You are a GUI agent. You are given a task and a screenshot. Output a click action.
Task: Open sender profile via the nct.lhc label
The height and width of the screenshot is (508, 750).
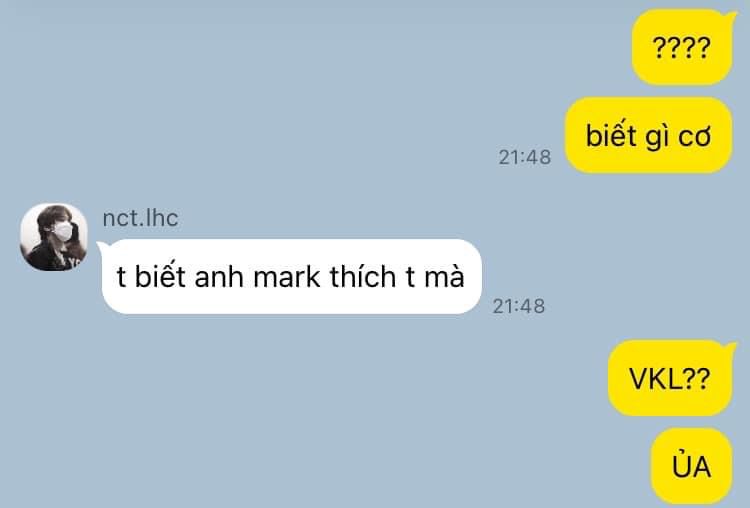pyautogui.click(x=140, y=218)
